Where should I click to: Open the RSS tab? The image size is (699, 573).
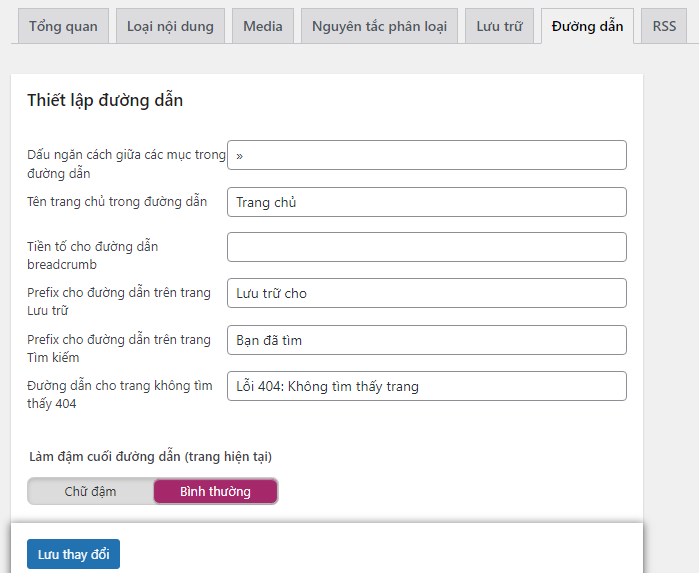[664, 26]
